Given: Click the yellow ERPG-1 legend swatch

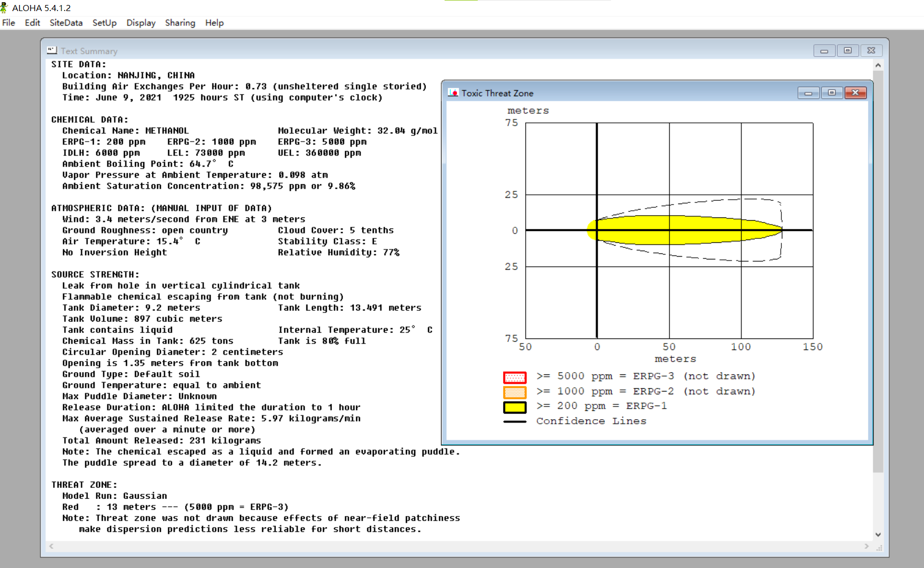Looking at the screenshot, I should [x=515, y=407].
